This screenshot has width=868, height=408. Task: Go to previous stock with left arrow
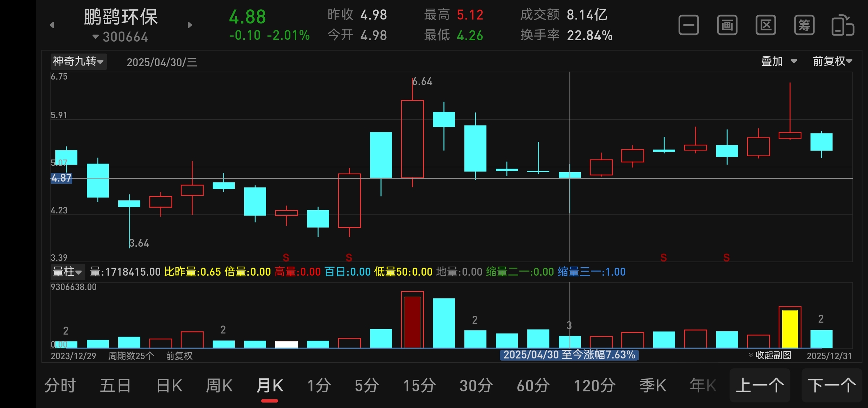(52, 25)
